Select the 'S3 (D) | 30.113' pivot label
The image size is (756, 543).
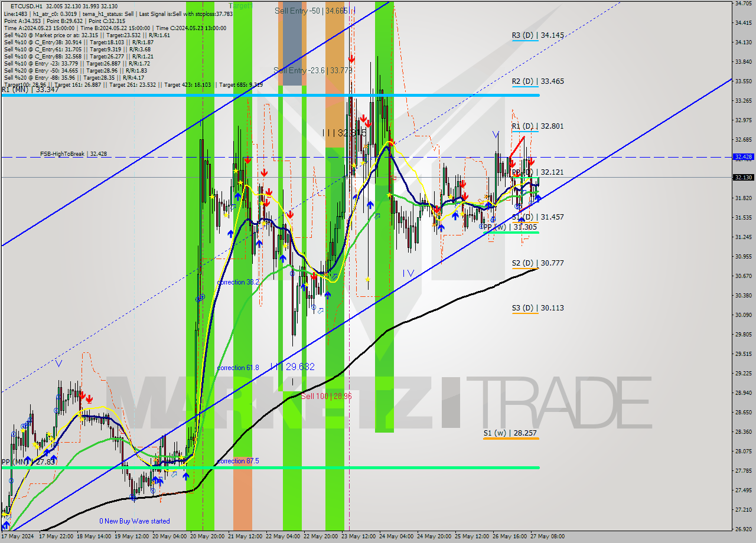(537, 308)
